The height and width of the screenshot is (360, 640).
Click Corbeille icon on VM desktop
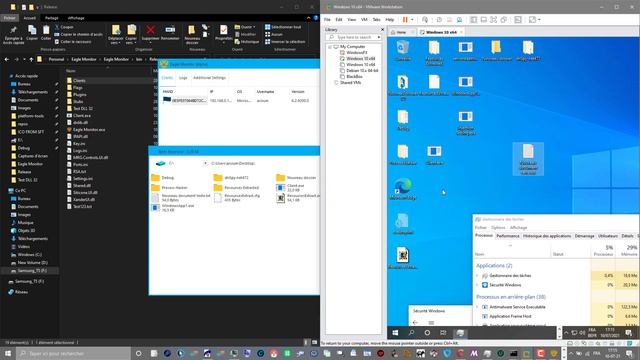point(402,51)
